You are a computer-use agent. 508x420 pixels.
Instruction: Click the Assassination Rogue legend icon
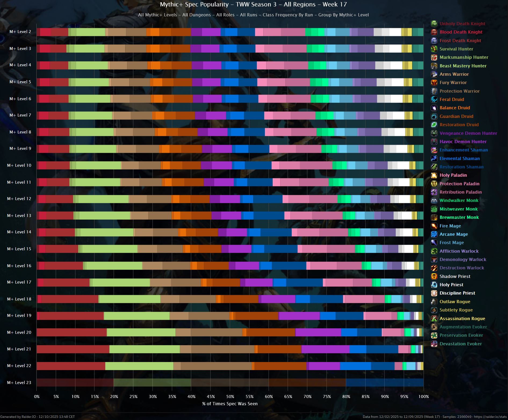click(434, 318)
